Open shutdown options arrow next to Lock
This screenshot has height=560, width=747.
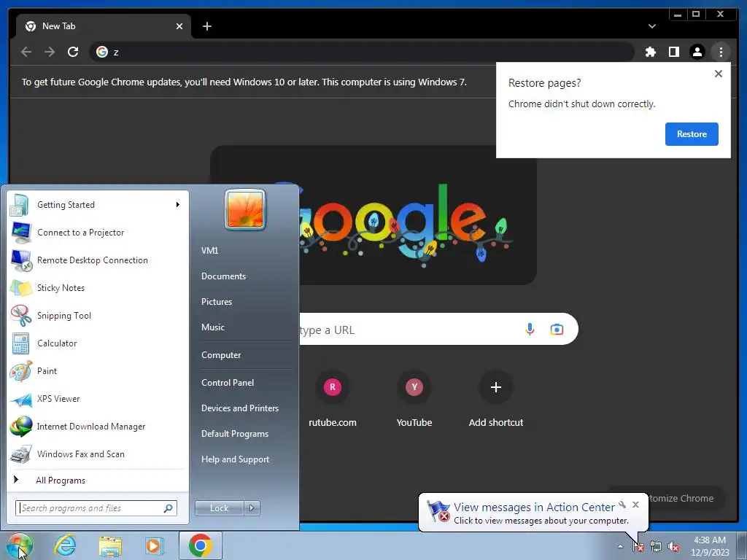tap(252, 508)
